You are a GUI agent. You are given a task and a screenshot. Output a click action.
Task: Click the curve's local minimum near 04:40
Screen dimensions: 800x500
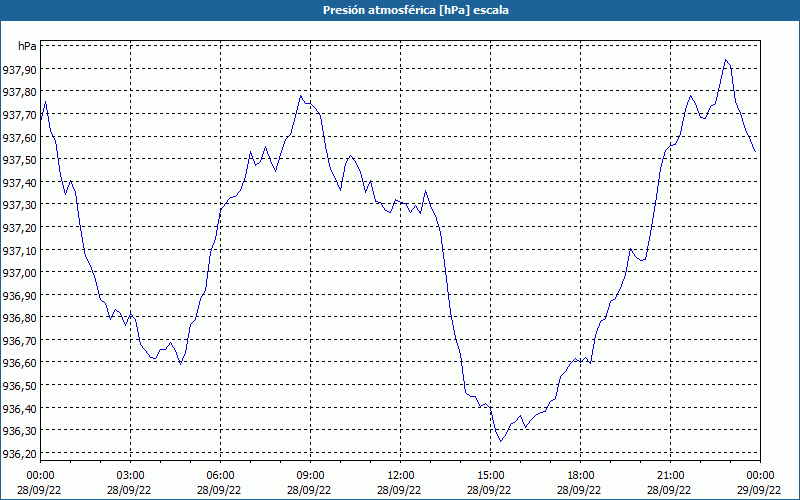point(181,364)
